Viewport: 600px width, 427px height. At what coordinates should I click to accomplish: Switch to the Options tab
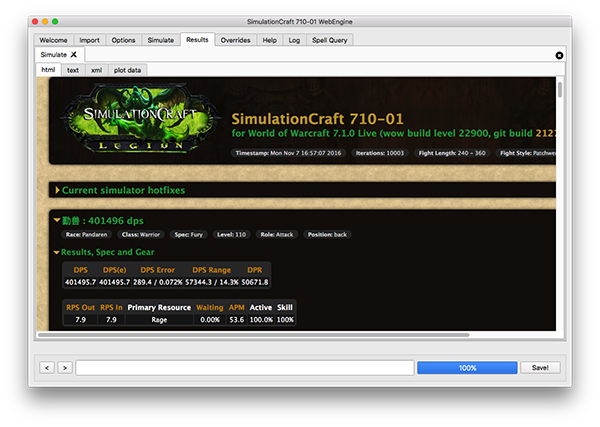(x=123, y=40)
